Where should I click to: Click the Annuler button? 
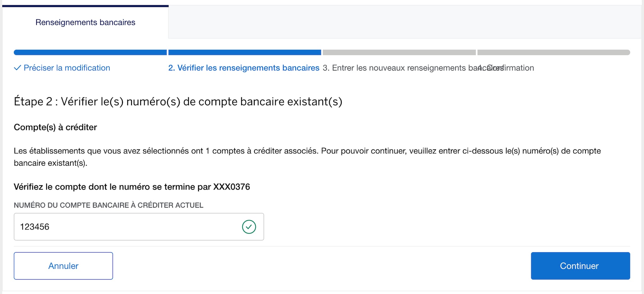click(63, 266)
